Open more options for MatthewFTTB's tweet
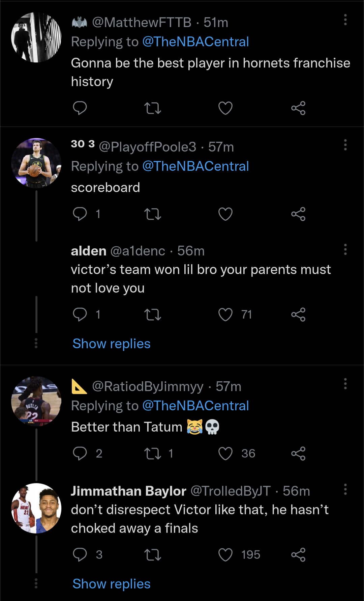Image resolution: width=364 pixels, height=601 pixels. click(345, 20)
